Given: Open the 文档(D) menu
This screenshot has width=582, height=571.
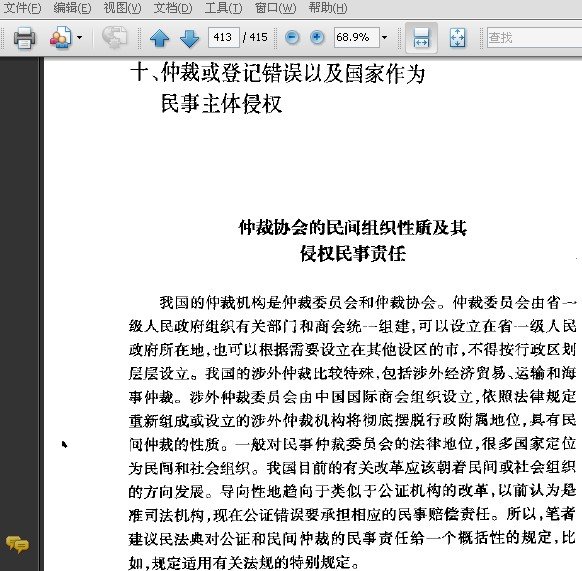Looking at the screenshot, I should [173, 8].
